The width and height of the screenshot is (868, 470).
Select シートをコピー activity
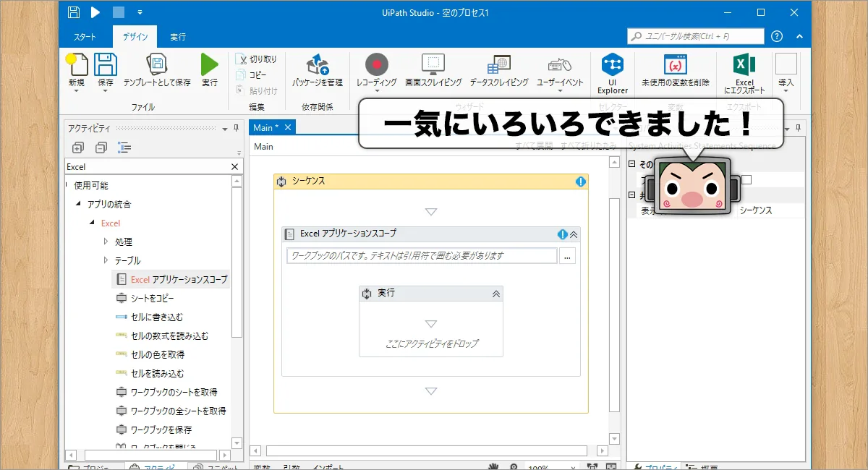click(145, 298)
